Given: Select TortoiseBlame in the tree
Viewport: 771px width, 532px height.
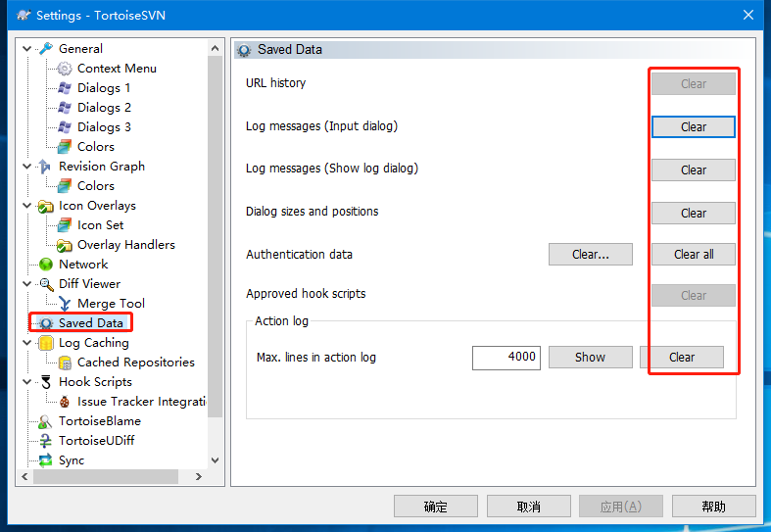Looking at the screenshot, I should pyautogui.click(x=100, y=421).
